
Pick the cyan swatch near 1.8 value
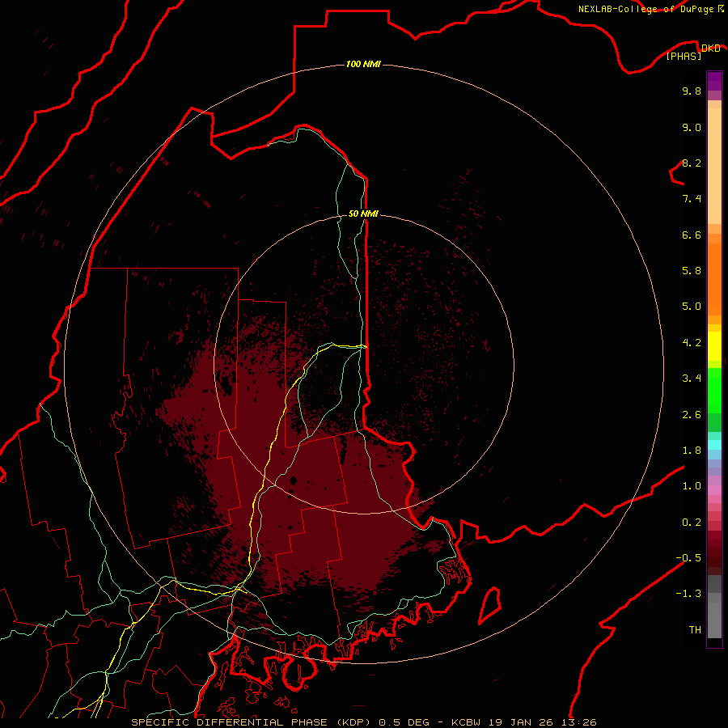[x=714, y=445]
